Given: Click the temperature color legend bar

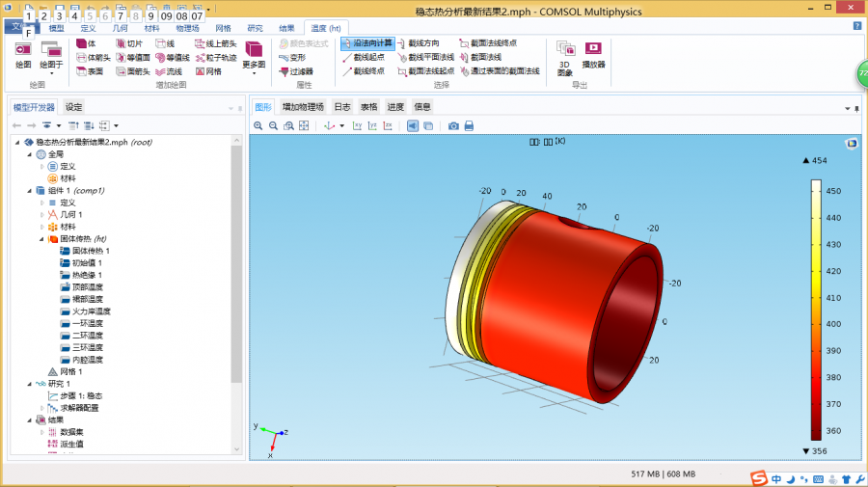Looking at the screenshot, I should 816,310.
